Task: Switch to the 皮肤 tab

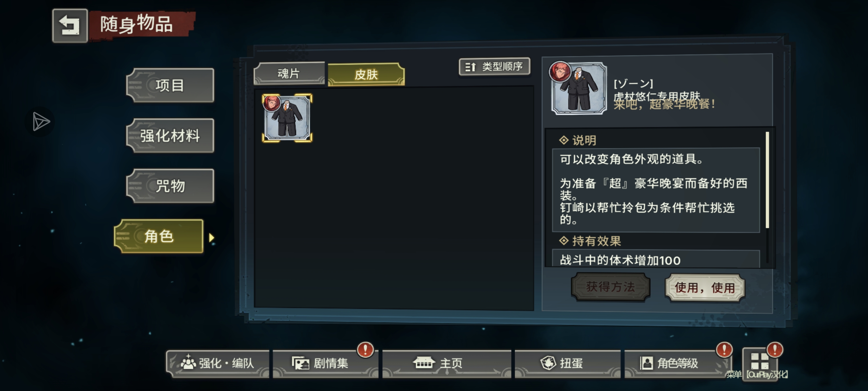Action: (x=366, y=75)
